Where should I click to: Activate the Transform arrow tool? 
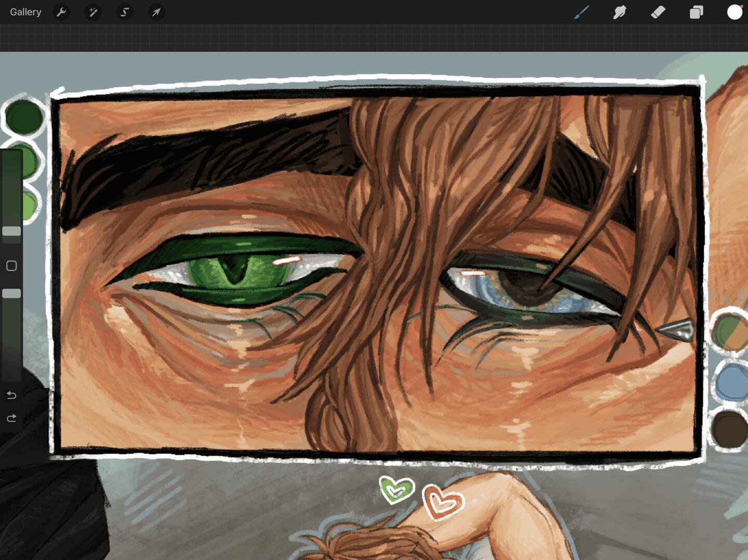tap(156, 12)
